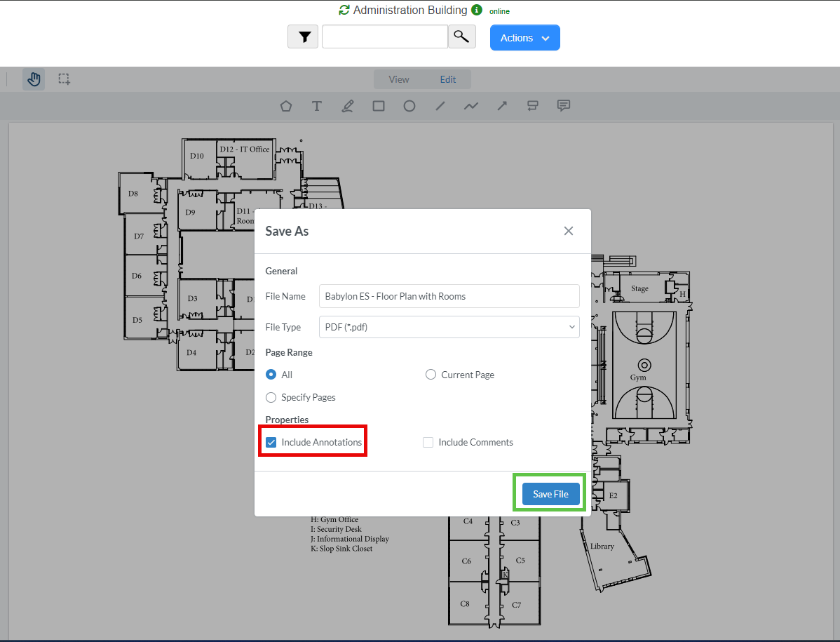Switch to the Edit tab
Image resolution: width=840 pixels, height=642 pixels.
448,79
